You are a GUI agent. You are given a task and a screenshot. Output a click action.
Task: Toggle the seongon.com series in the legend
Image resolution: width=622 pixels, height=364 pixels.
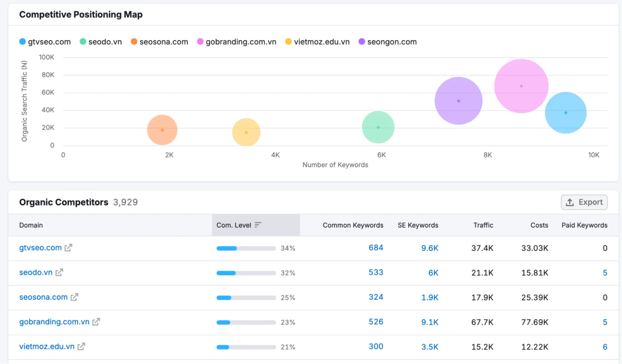click(387, 42)
